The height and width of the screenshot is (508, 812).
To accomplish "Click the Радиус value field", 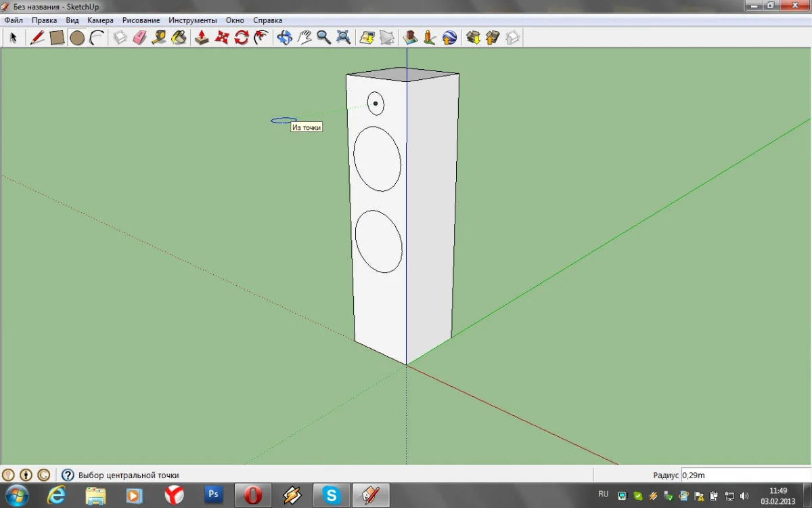I will pyautogui.click(x=745, y=475).
